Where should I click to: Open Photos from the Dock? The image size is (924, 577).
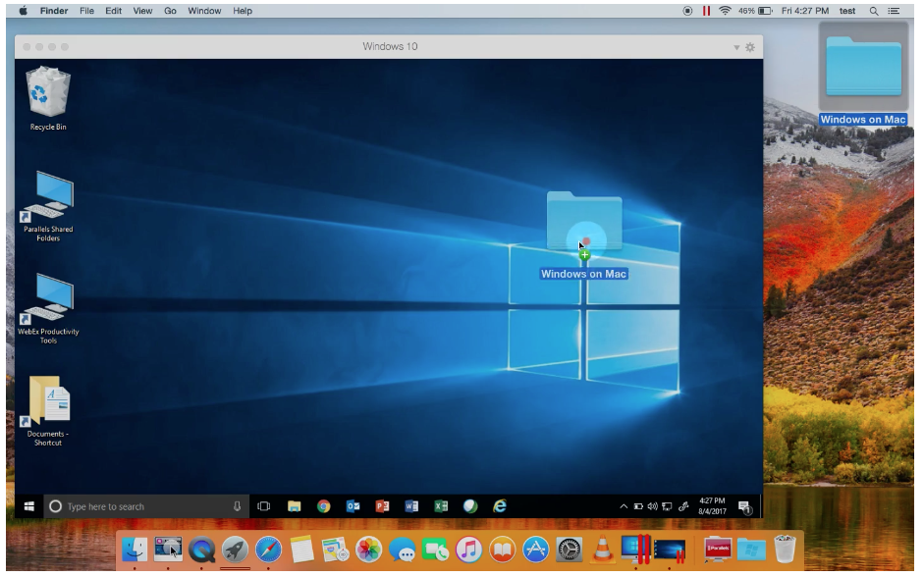click(369, 550)
